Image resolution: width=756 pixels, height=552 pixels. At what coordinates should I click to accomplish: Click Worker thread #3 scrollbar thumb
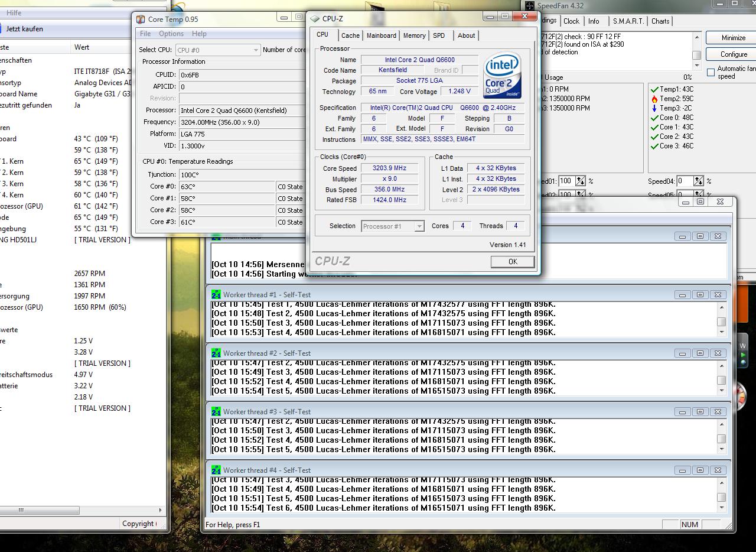coord(721,439)
